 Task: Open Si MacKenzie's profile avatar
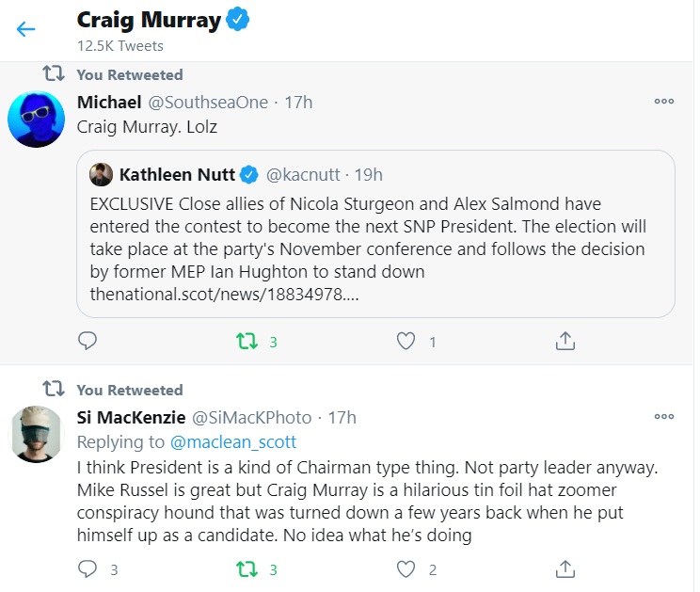click(36, 434)
